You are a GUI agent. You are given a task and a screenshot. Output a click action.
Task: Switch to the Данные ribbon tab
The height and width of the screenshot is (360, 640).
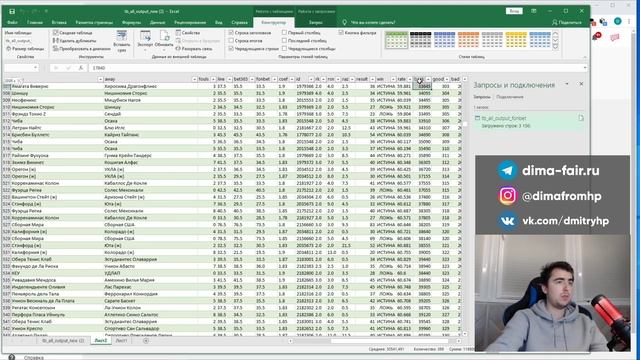click(x=157, y=22)
